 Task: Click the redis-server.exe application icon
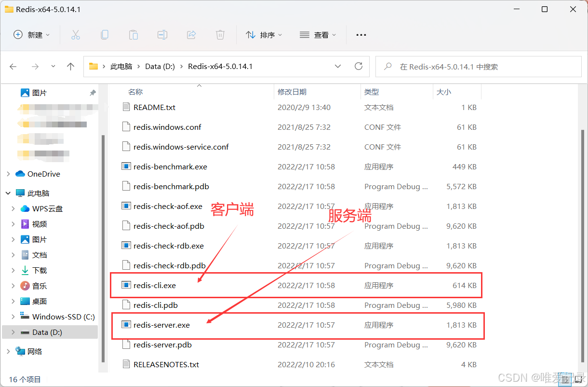[126, 325]
